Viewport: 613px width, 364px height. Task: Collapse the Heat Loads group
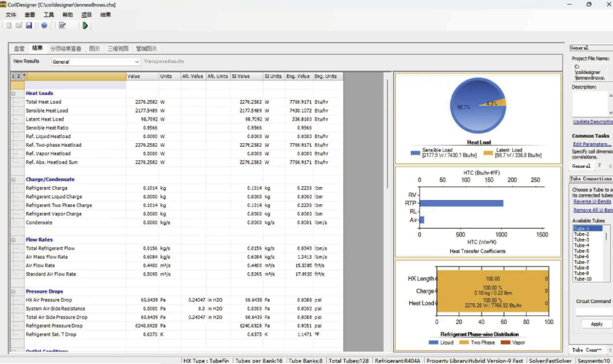13,93
